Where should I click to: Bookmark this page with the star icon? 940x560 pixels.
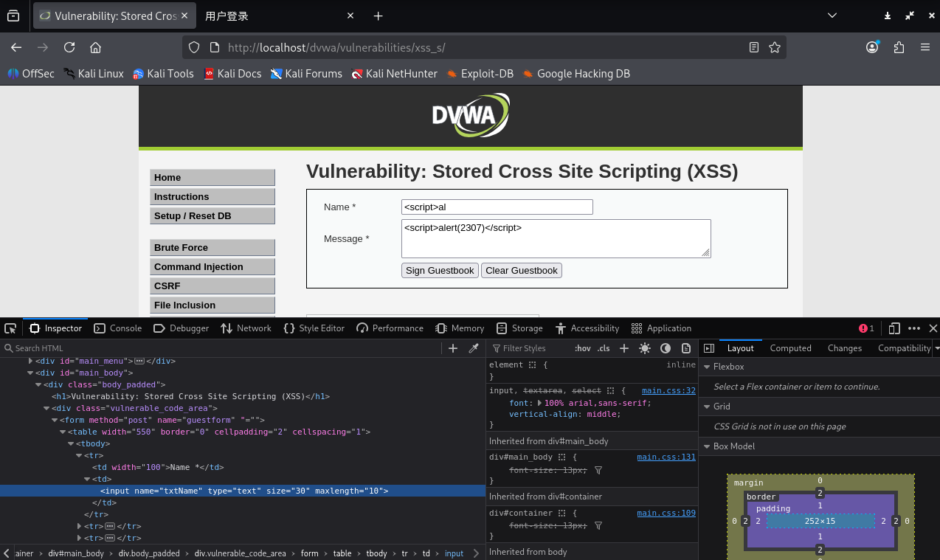coord(775,47)
